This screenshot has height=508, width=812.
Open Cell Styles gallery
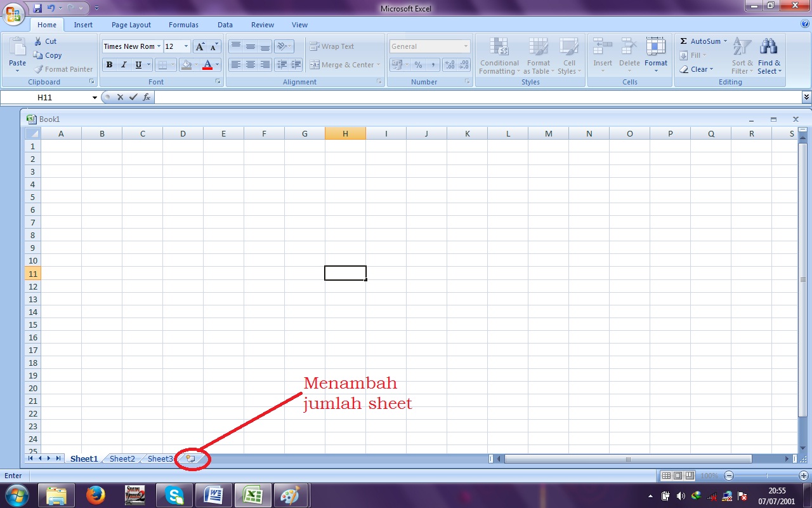(x=569, y=56)
